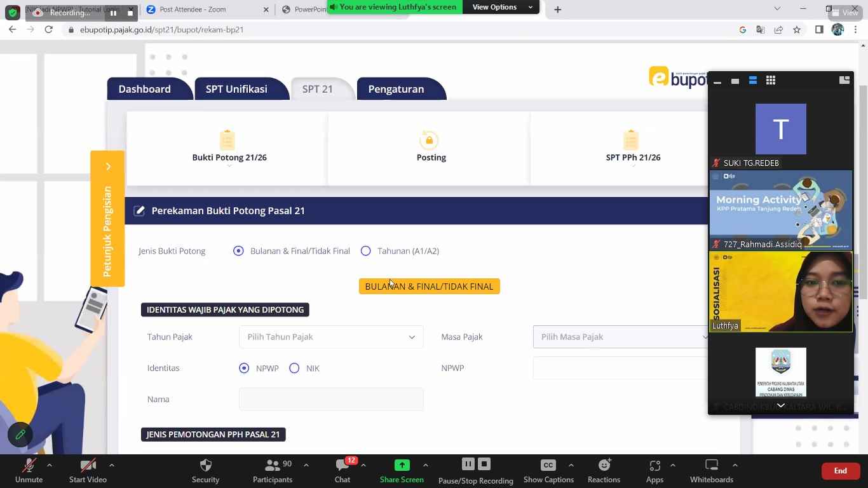This screenshot has height=488, width=868.
Task: Select the Tahunan (A1/A2) radio option
Action: coord(365,251)
